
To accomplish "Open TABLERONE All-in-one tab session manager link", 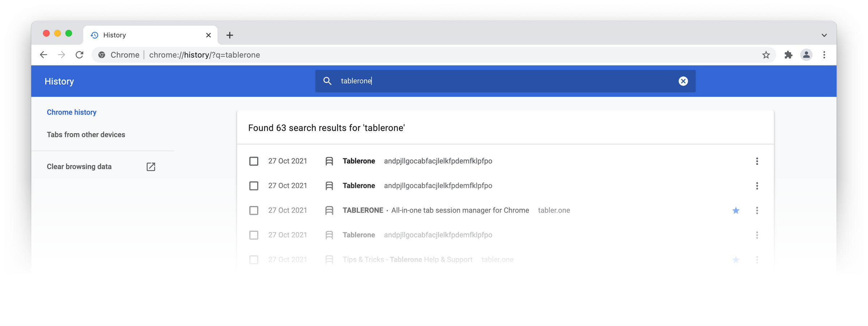I will [436, 210].
